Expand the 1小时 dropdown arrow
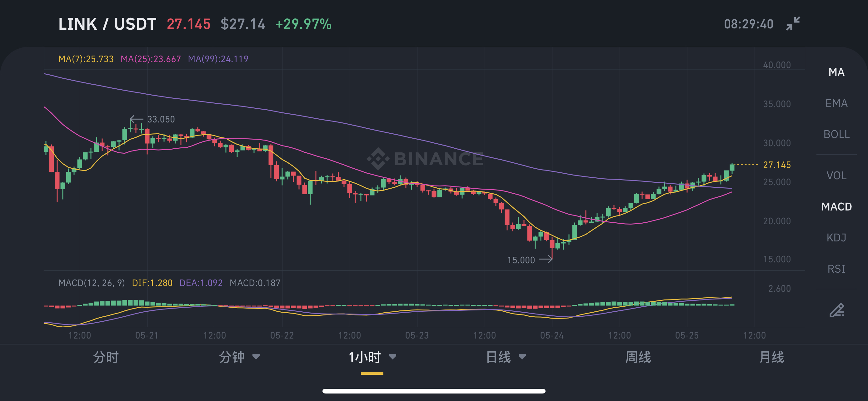868x401 pixels. click(x=392, y=357)
